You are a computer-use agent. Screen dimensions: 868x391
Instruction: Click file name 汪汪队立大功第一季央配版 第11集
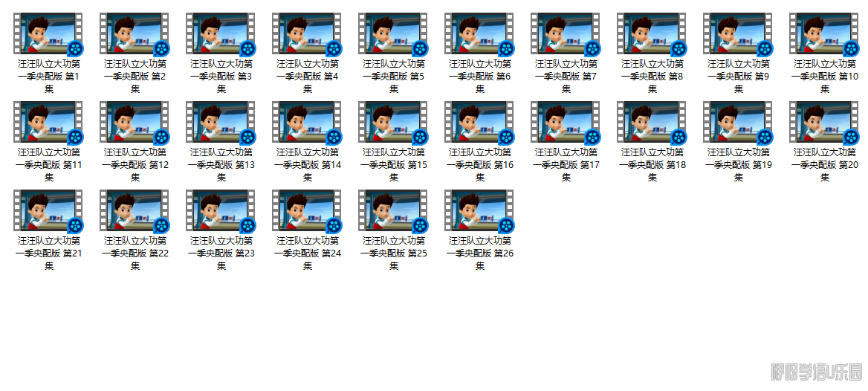point(49,165)
